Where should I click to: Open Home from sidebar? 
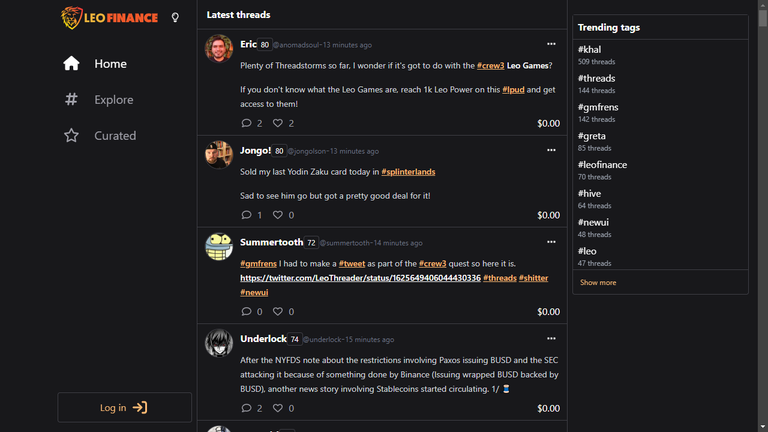pos(95,64)
